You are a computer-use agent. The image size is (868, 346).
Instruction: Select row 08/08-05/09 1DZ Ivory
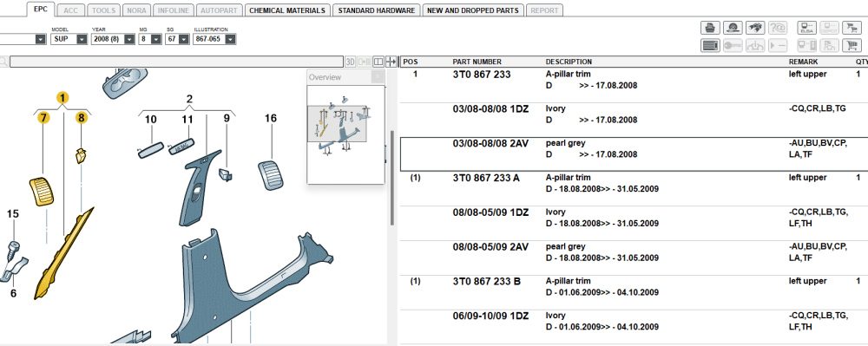coord(634,224)
